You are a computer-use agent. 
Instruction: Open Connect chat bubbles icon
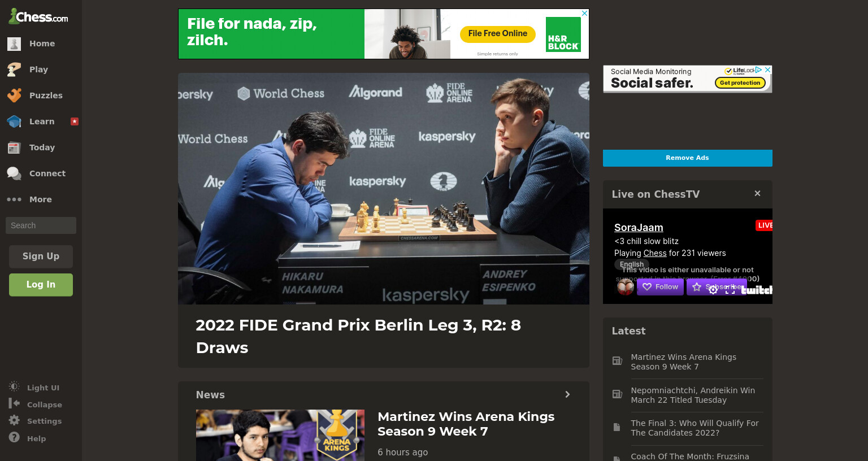pos(14,173)
